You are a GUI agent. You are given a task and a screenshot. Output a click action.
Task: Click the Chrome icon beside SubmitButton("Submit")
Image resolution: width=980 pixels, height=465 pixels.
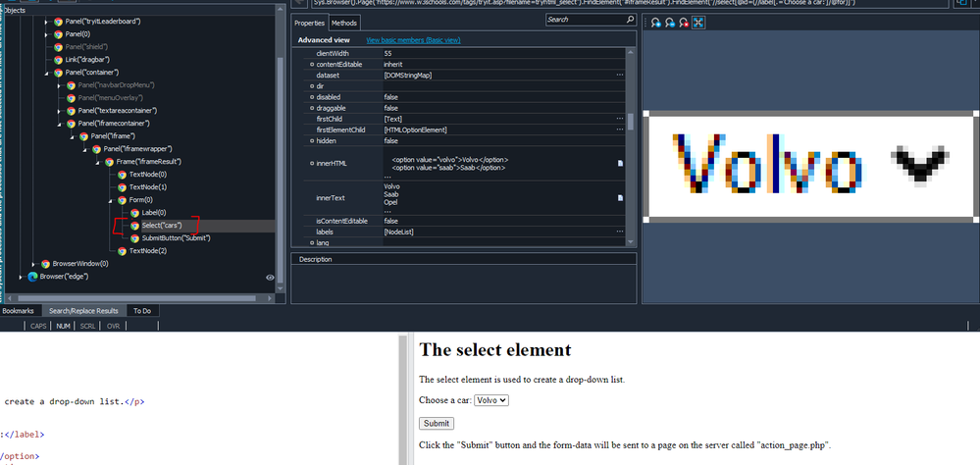pos(135,238)
